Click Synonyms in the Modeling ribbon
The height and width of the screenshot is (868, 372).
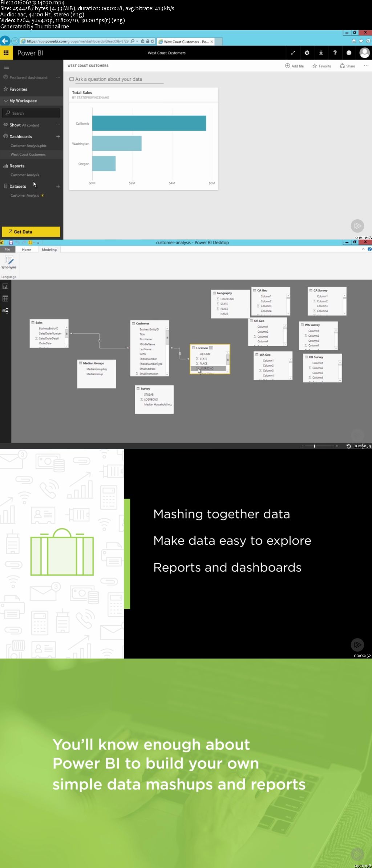[x=9, y=263]
